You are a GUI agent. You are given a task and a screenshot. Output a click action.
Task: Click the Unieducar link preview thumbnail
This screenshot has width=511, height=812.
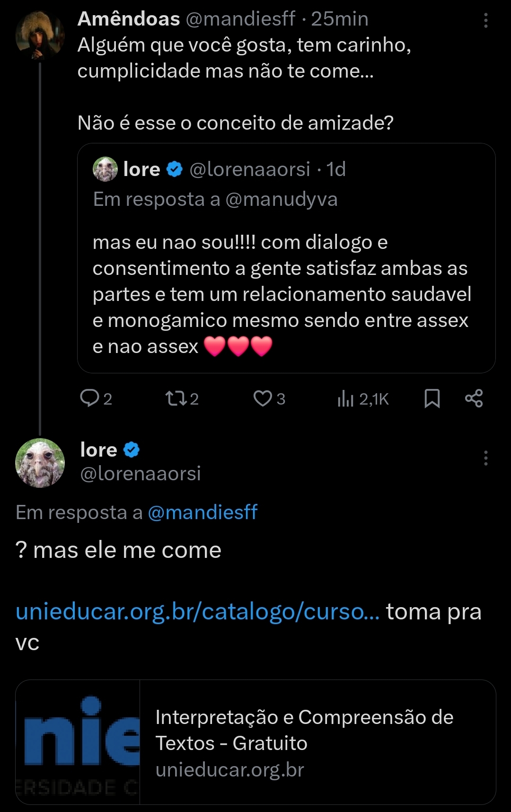[78, 742]
